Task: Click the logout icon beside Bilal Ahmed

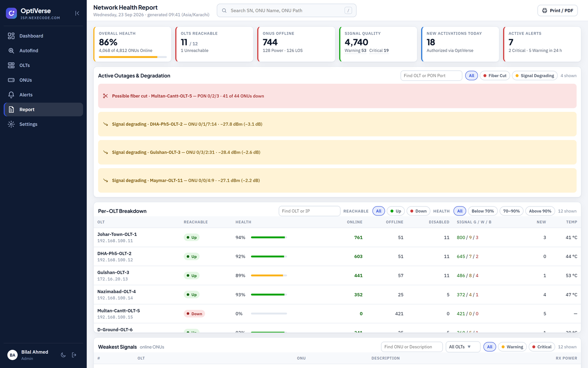Action: pyautogui.click(x=74, y=355)
